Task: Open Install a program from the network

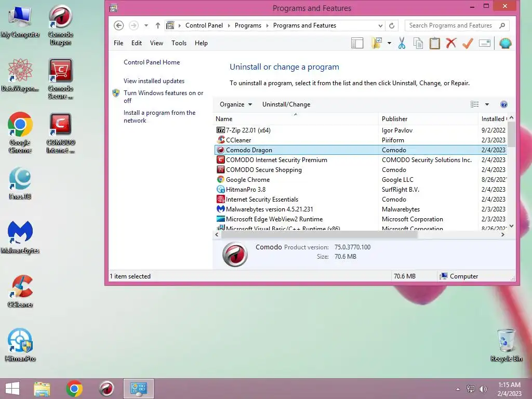Action: [x=159, y=116]
